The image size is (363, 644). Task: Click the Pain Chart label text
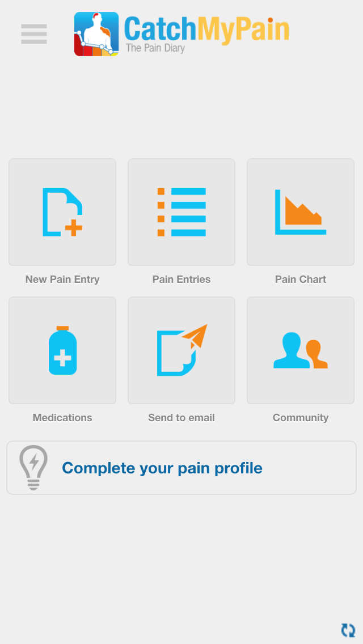pyautogui.click(x=301, y=279)
